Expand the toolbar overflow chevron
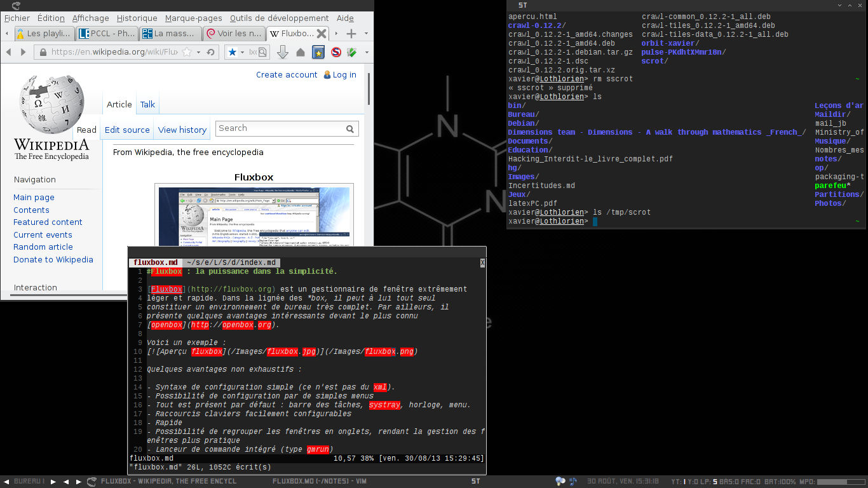The image size is (868, 488). click(367, 52)
